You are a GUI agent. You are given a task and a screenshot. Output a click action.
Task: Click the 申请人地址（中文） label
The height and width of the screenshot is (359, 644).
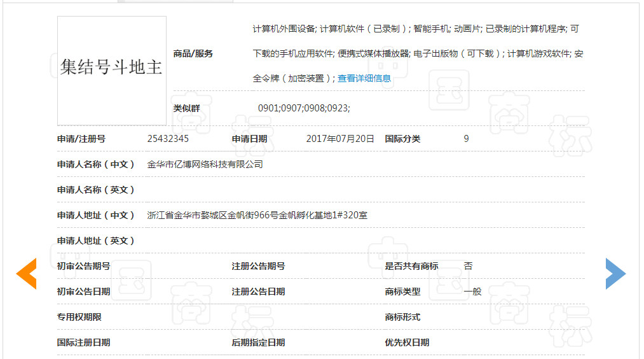pos(96,215)
